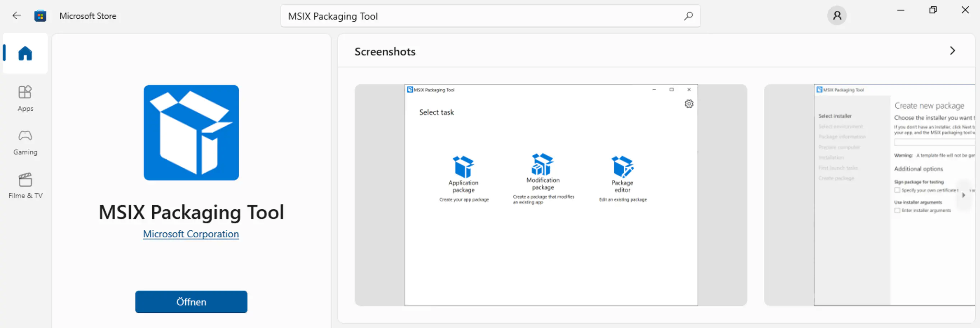980x328 pixels.
Task: Open the Apps section in sidebar
Action: point(25,99)
